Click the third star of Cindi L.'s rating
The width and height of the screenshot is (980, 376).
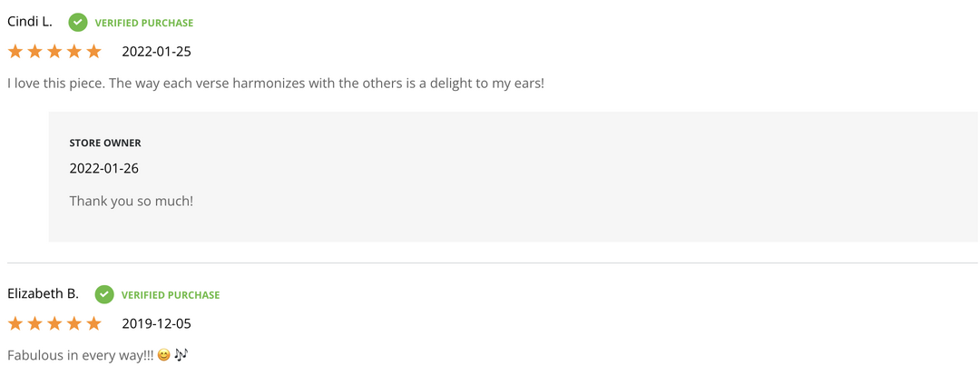coord(54,52)
